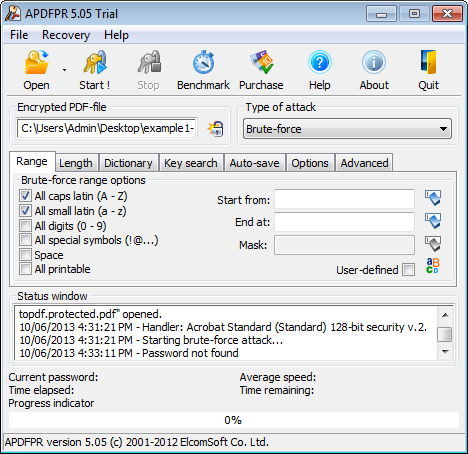Click the Start from input field
This screenshot has height=454, width=468.
[x=344, y=200]
